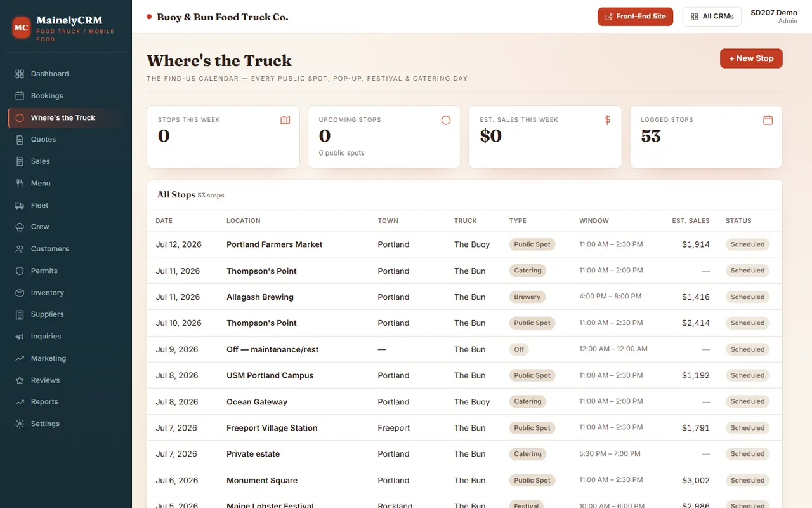Click the Freeport town cell

point(394,428)
